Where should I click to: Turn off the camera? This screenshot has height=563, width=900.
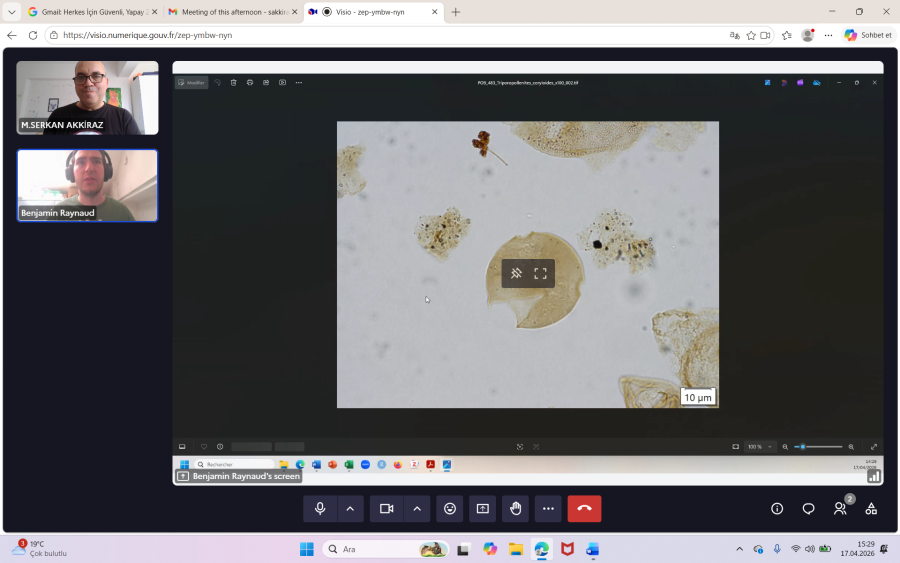tap(386, 509)
